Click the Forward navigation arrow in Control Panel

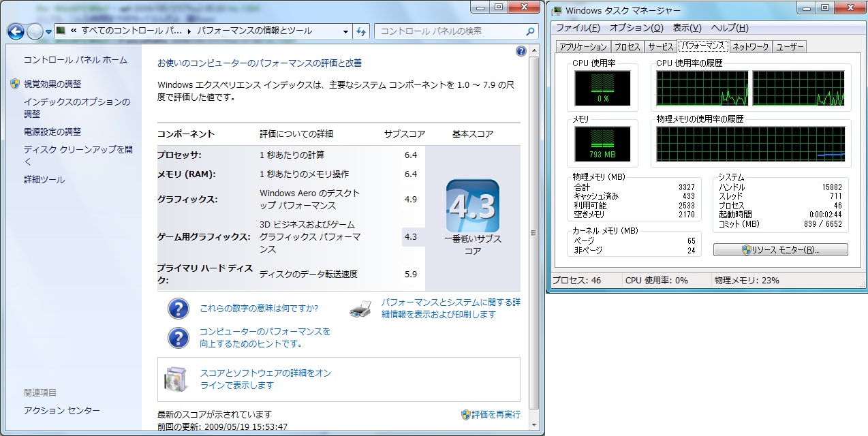[x=35, y=31]
